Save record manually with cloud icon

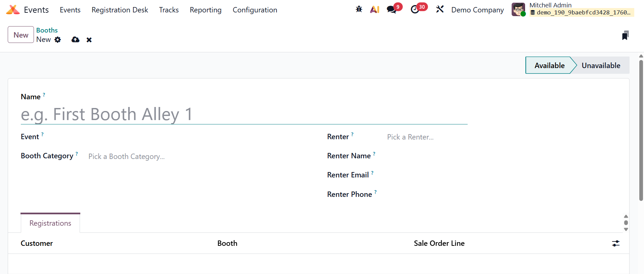pyautogui.click(x=76, y=40)
